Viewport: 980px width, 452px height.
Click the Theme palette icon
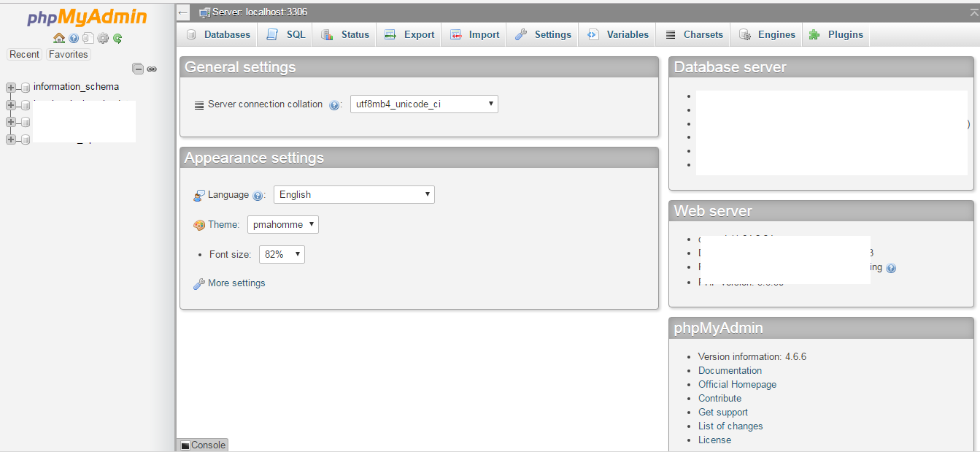199,225
